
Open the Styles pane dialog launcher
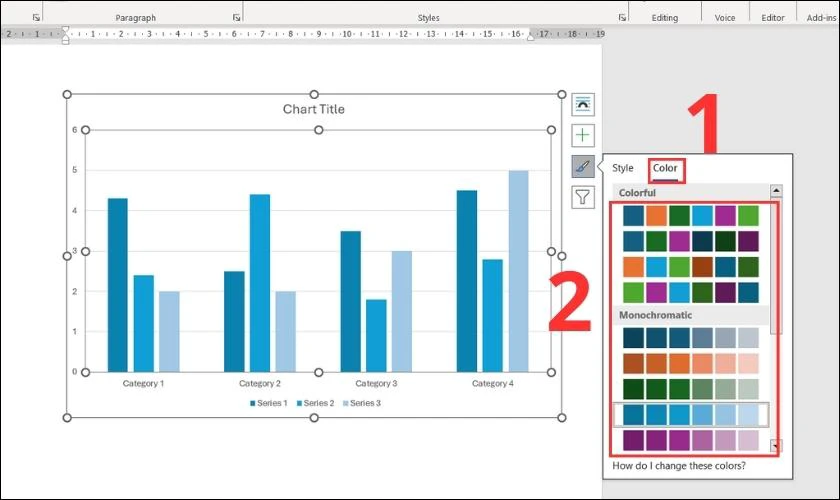(622, 18)
